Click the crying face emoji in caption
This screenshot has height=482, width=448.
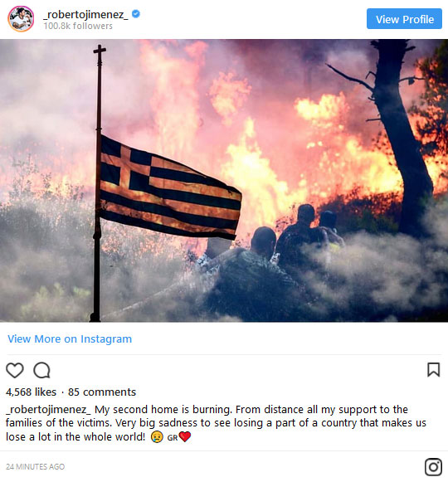[157, 436]
